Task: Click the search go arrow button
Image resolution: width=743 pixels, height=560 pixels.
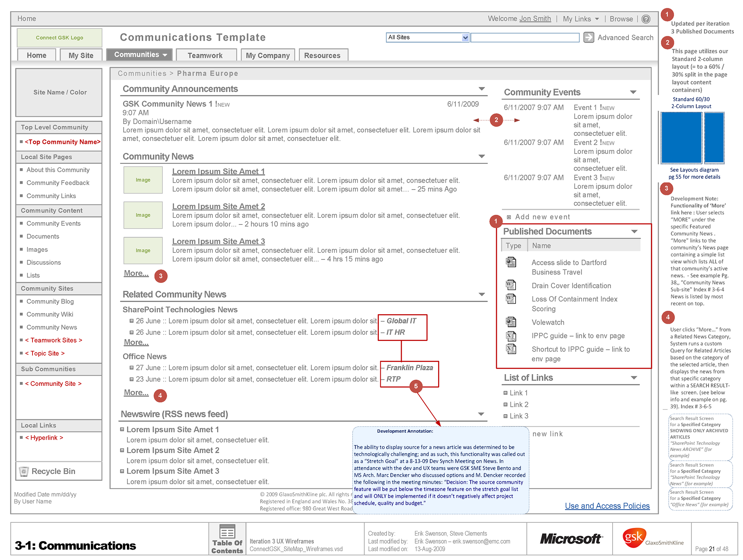Action: click(x=589, y=38)
